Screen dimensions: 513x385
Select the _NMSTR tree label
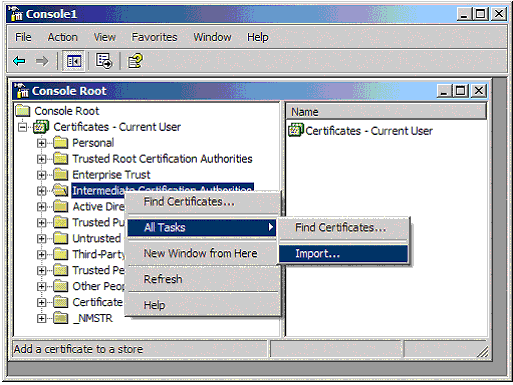[x=93, y=319]
